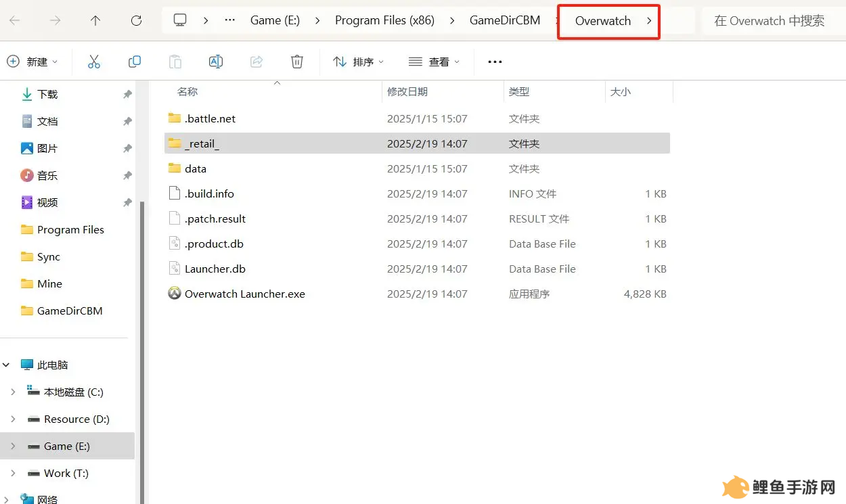This screenshot has height=504, width=846.
Task: Click the 在 Overwatch 中搜索 search box
Action: [769, 21]
